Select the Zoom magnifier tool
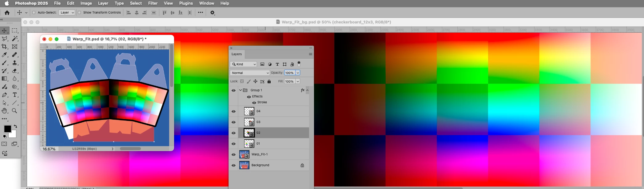This screenshot has height=189, width=644. click(14, 111)
